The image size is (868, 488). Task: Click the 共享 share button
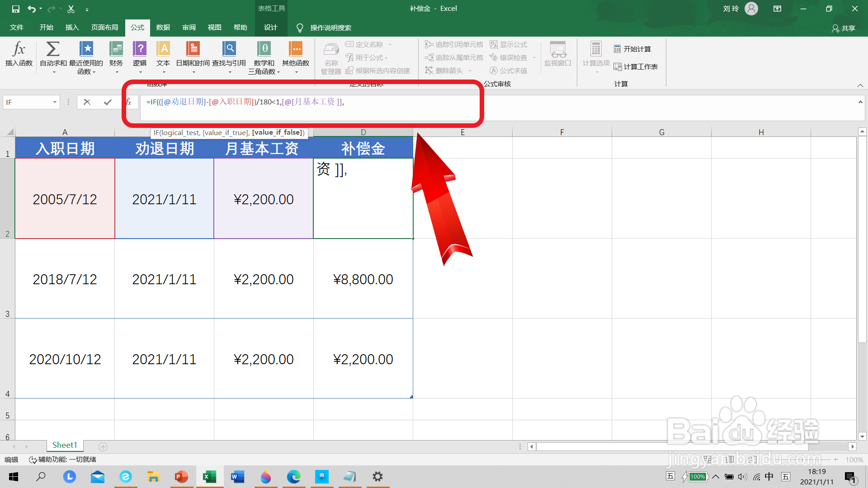coord(844,28)
